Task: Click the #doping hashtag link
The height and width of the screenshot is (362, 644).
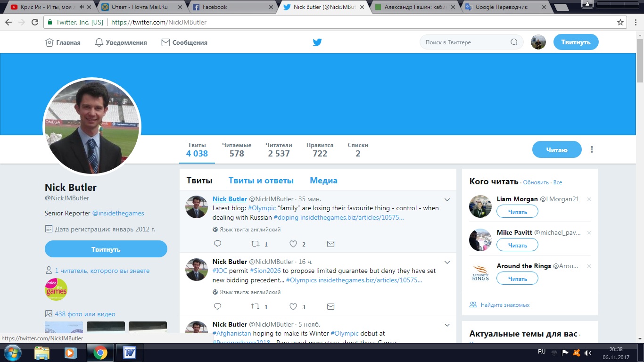Action: point(286,217)
